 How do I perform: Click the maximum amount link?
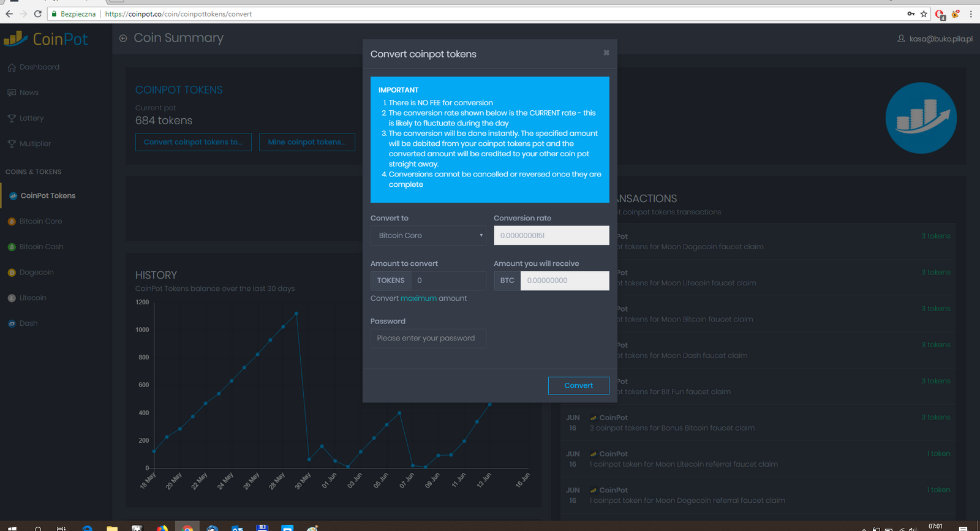(418, 298)
